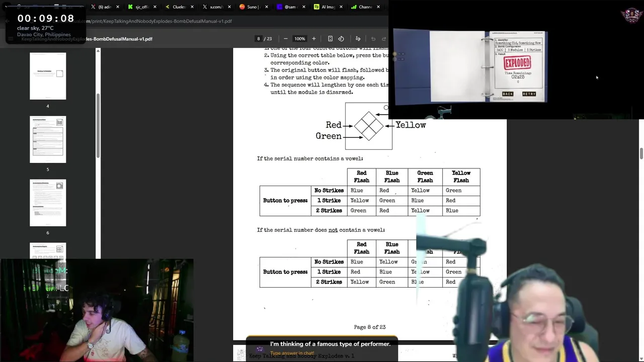The image size is (644, 362).
Task: Close the Suno tab
Action: [x=266, y=7]
